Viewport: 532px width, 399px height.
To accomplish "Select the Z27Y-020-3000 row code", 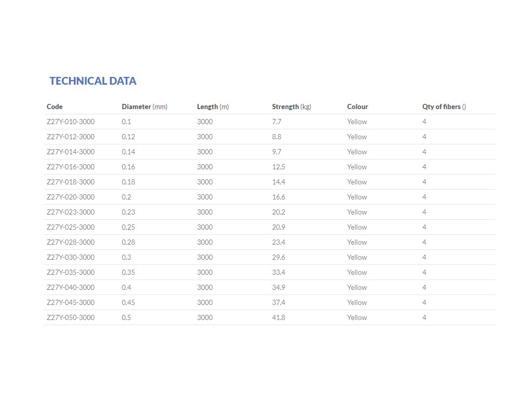I will click(x=71, y=197).
